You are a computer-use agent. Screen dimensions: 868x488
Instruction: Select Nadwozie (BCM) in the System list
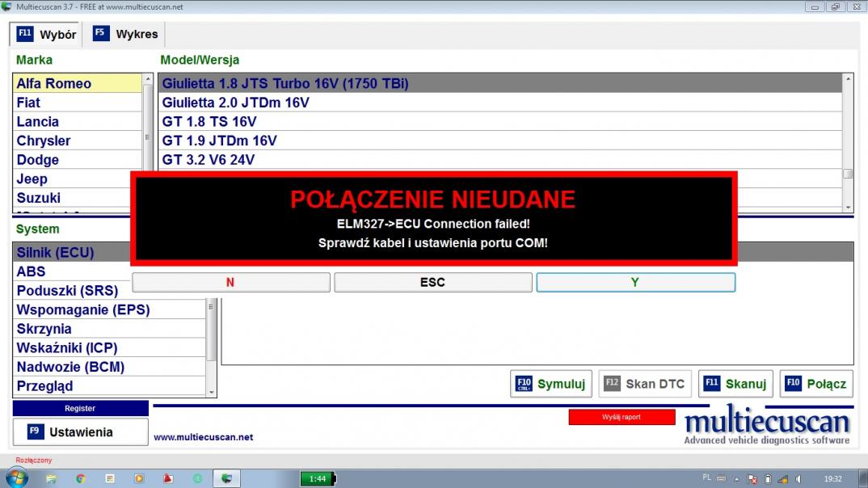(109, 367)
